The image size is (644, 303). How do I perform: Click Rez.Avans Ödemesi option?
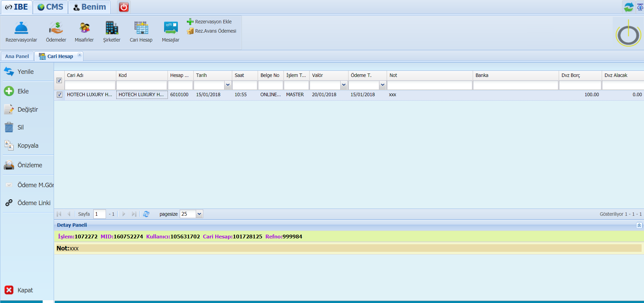(x=212, y=31)
